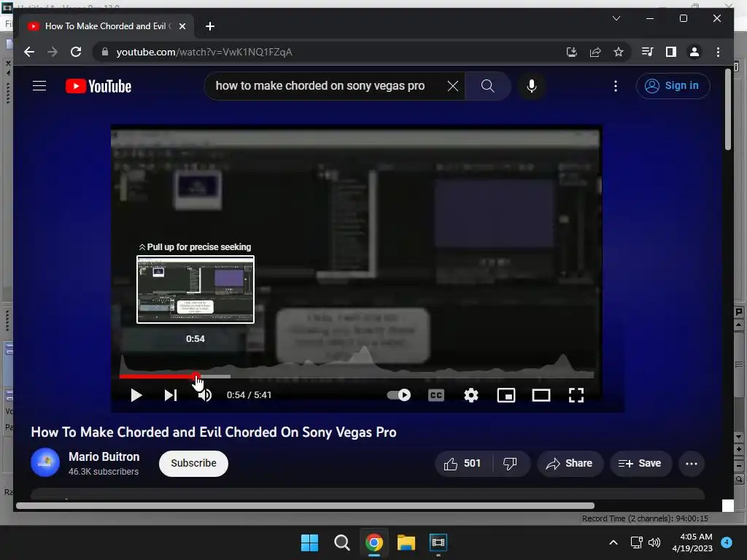Click the horizontal page scrollbar

pos(305,506)
